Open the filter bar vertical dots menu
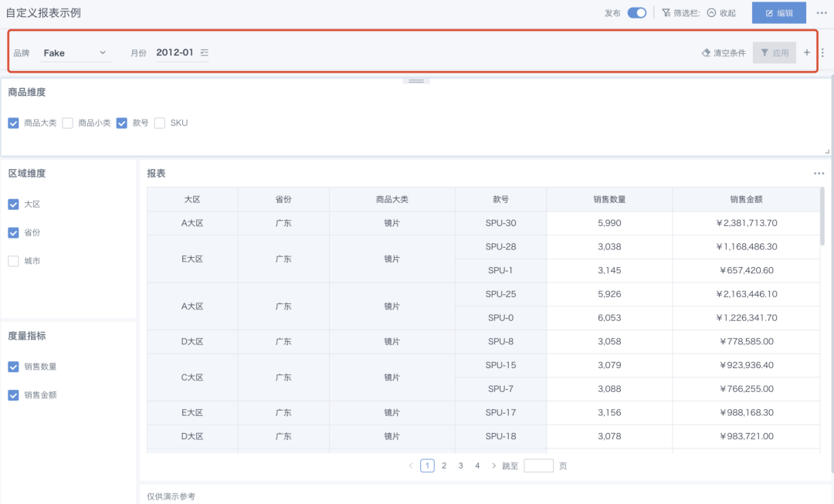Viewport: 834px width, 504px height. pyautogui.click(x=822, y=52)
